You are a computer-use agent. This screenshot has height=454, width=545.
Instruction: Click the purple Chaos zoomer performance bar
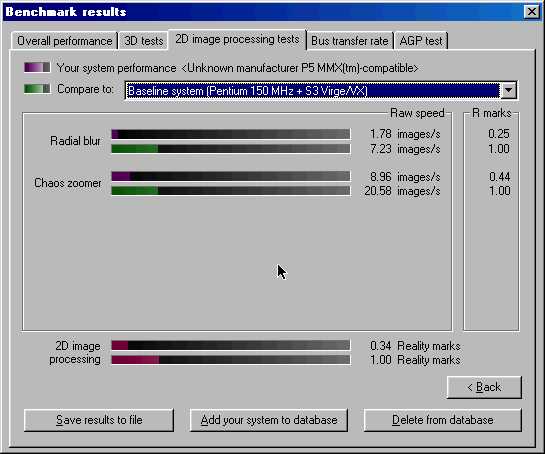coord(231,176)
